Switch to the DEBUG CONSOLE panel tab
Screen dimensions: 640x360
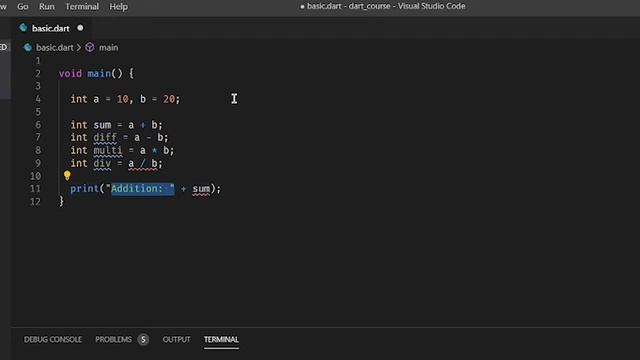tap(53, 340)
